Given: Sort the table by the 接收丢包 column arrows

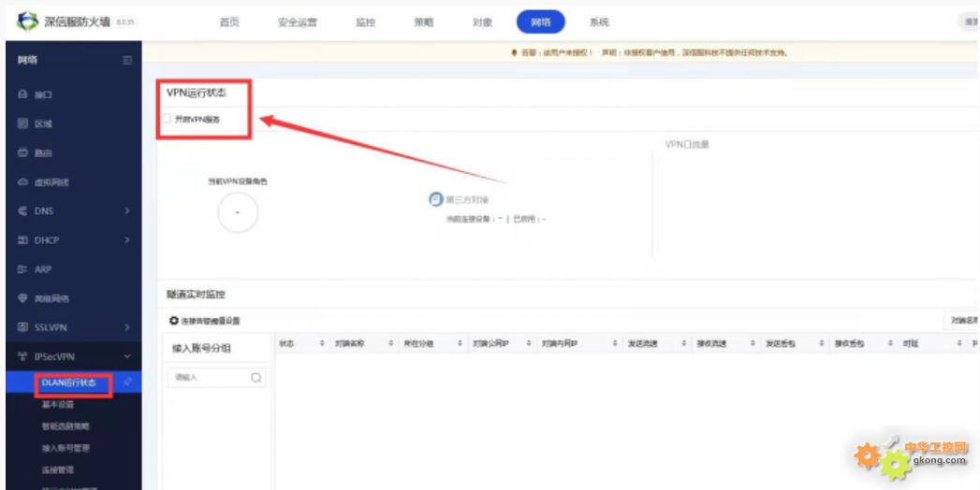Looking at the screenshot, I should point(890,344).
